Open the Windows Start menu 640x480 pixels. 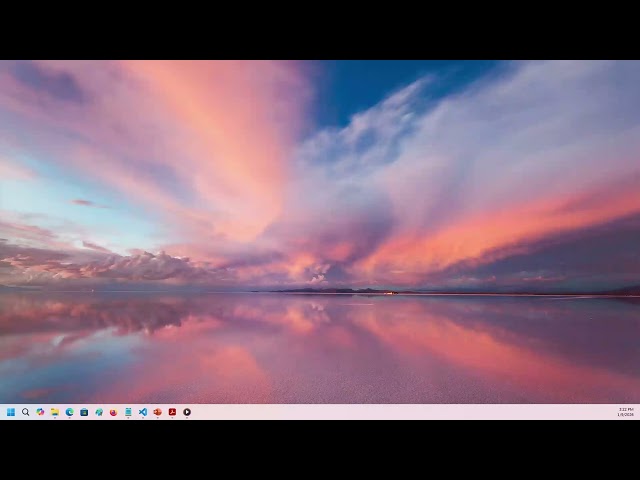(11, 412)
